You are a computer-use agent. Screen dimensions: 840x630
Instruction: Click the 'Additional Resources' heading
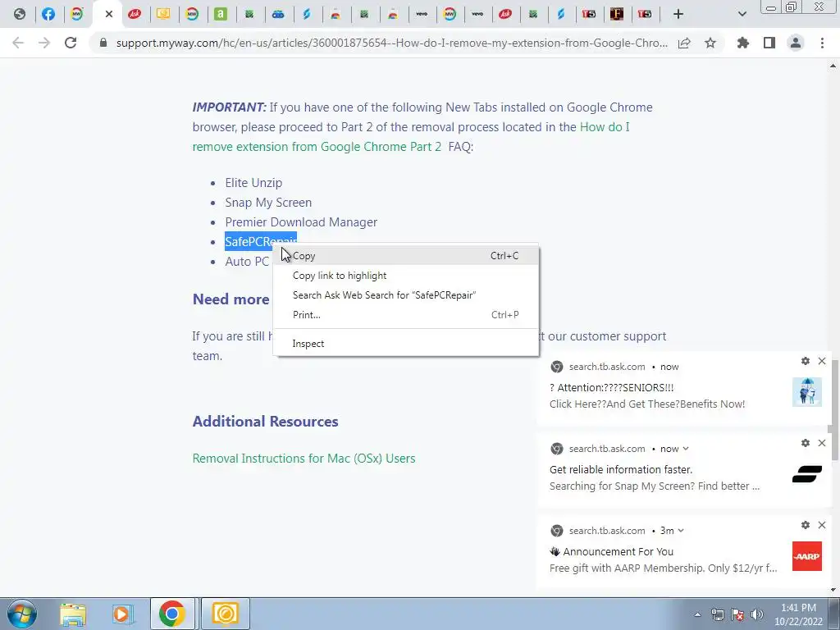pyautogui.click(x=265, y=422)
